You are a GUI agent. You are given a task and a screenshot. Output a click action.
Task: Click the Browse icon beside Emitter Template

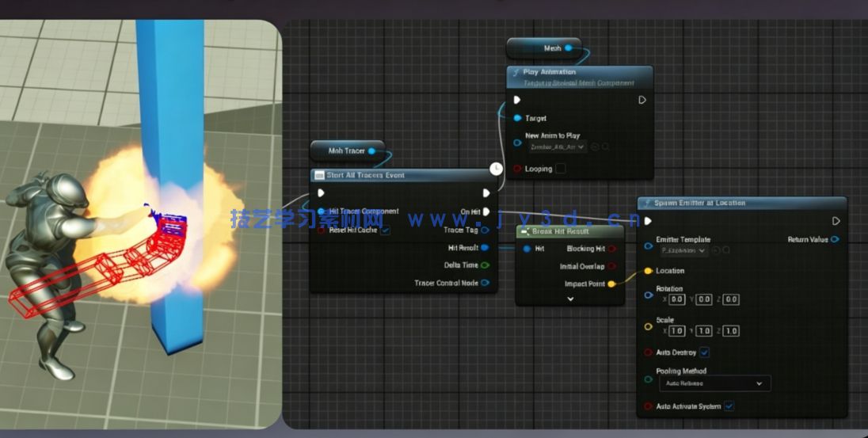(x=726, y=250)
